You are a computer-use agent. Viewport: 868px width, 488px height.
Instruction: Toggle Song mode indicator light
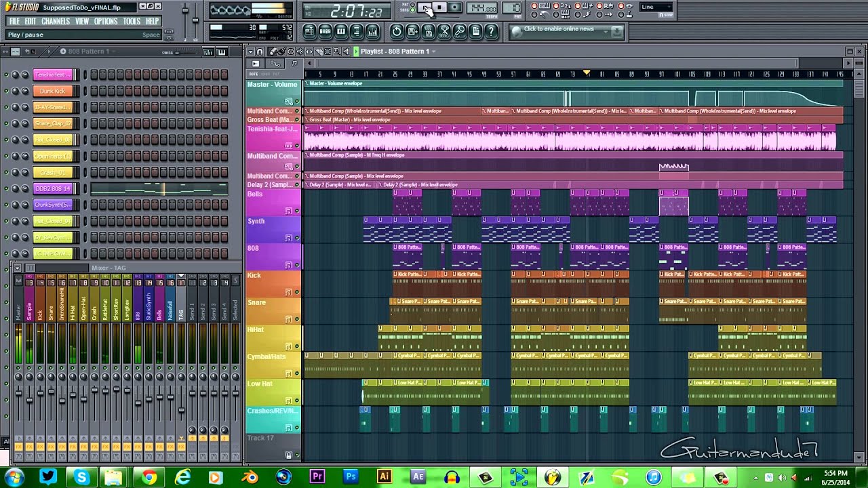(412, 9)
